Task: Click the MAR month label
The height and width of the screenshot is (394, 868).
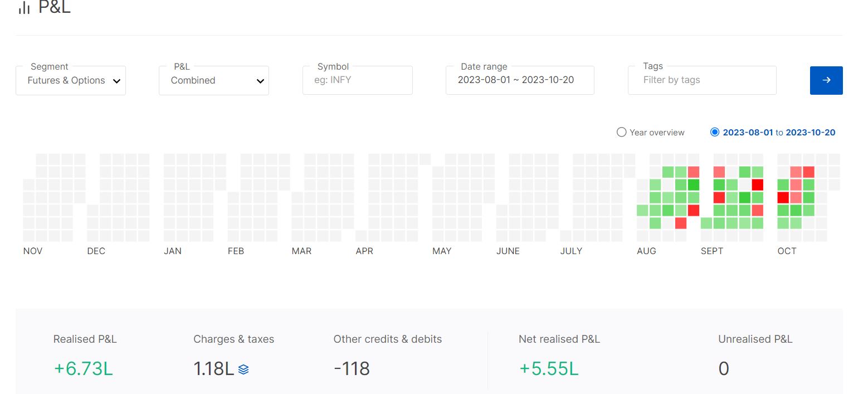Action: 301,251
